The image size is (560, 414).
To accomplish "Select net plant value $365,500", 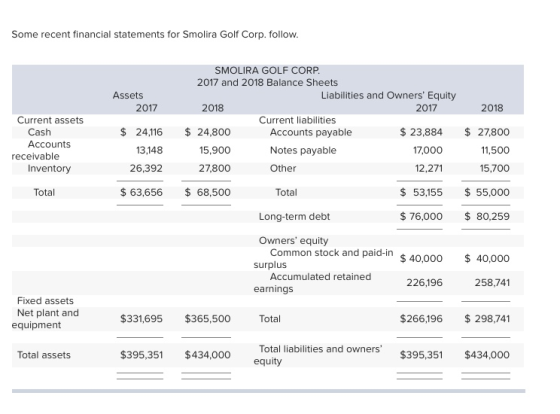I will click(208, 319).
